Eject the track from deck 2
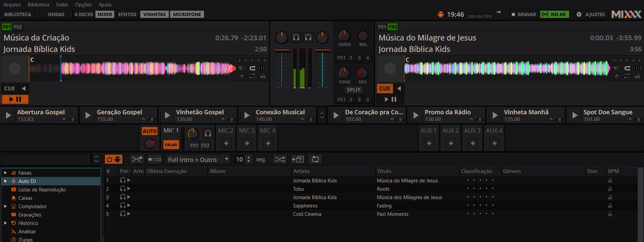The width and height of the screenshot is (644, 242). point(617,76)
